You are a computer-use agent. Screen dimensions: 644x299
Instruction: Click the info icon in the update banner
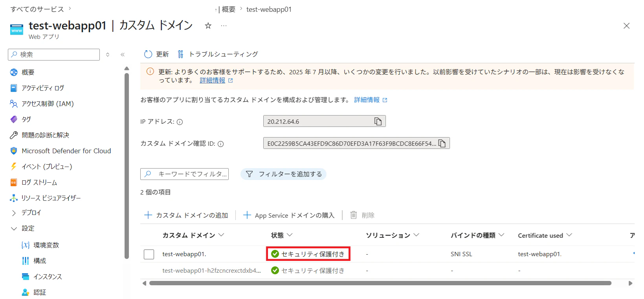coord(150,72)
